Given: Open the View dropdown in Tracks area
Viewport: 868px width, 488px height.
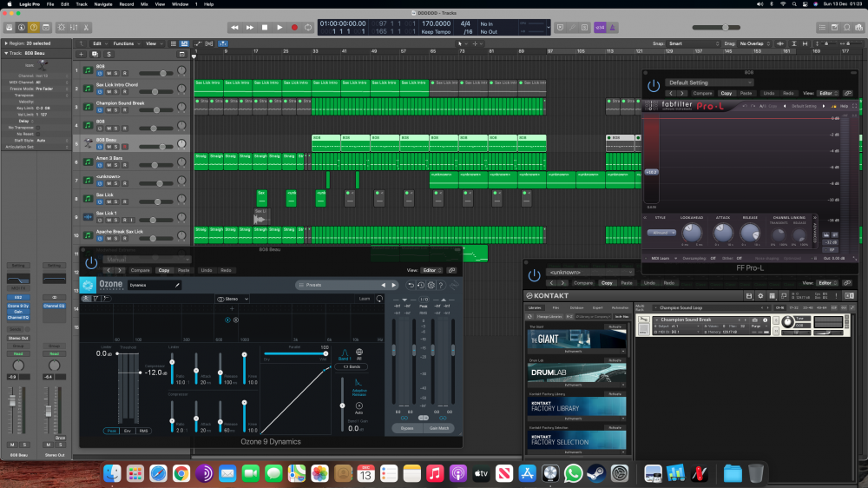Looking at the screenshot, I should (x=153, y=43).
